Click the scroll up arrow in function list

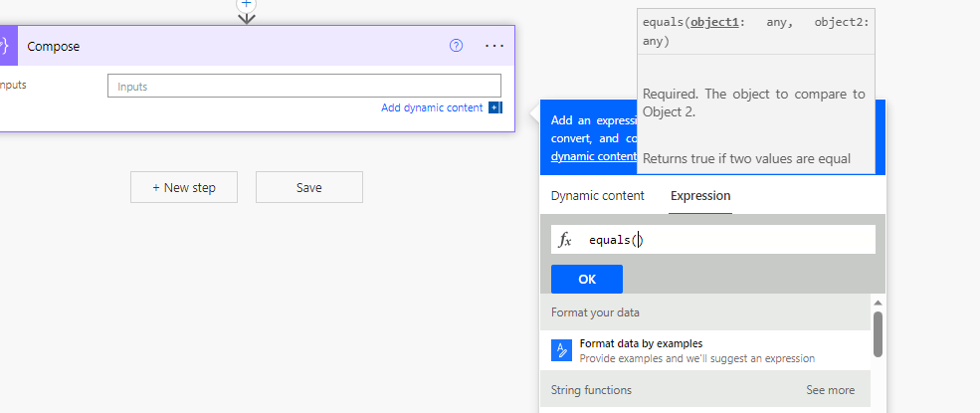[x=878, y=304]
